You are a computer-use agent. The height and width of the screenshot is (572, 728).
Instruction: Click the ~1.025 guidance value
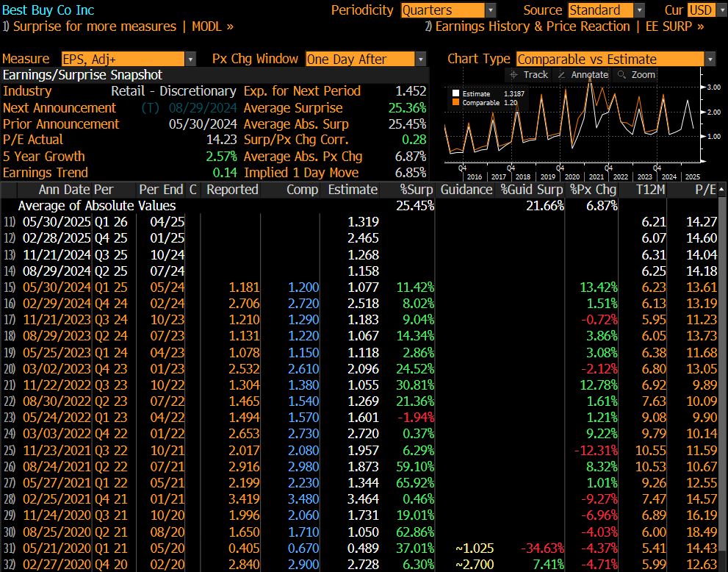tap(474, 548)
